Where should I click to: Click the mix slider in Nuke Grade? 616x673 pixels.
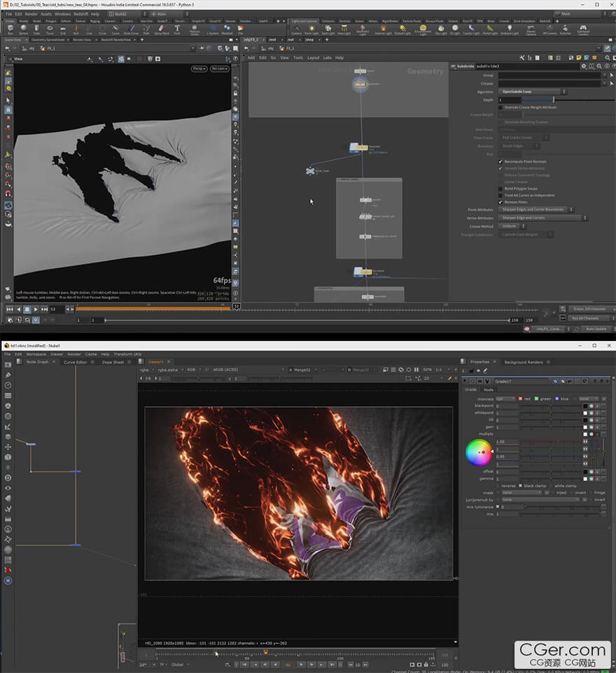[560, 514]
